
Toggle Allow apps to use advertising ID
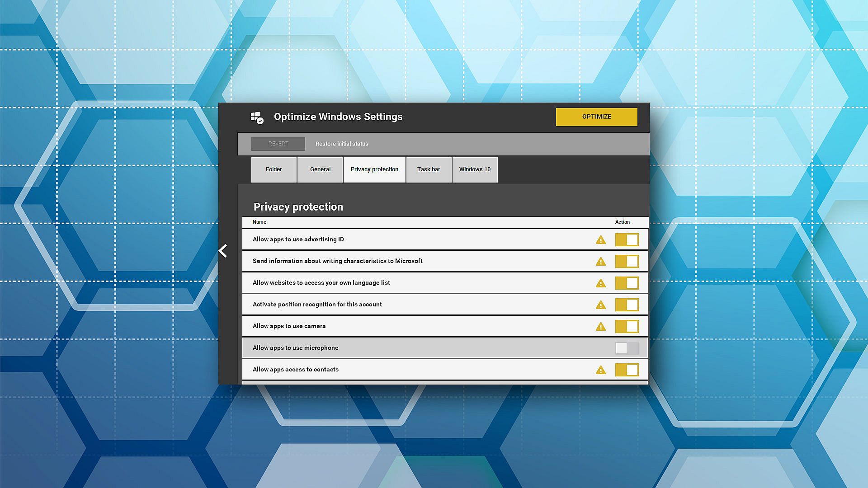coord(627,239)
